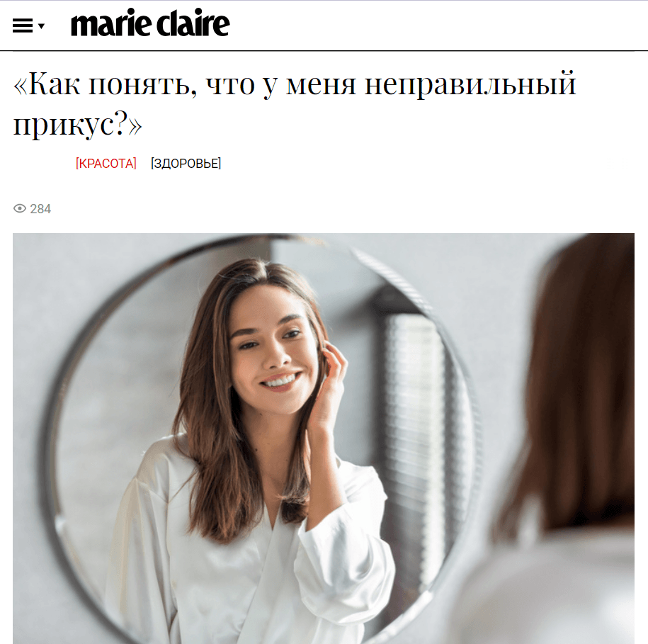Click the 284 views counter
Viewport: 648px width, 644px height.
[x=40, y=209]
